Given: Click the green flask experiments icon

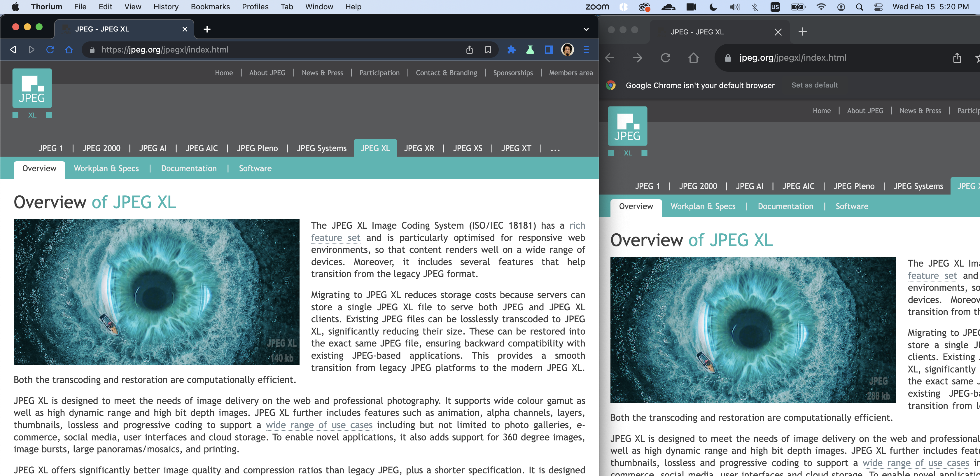Looking at the screenshot, I should [530, 50].
